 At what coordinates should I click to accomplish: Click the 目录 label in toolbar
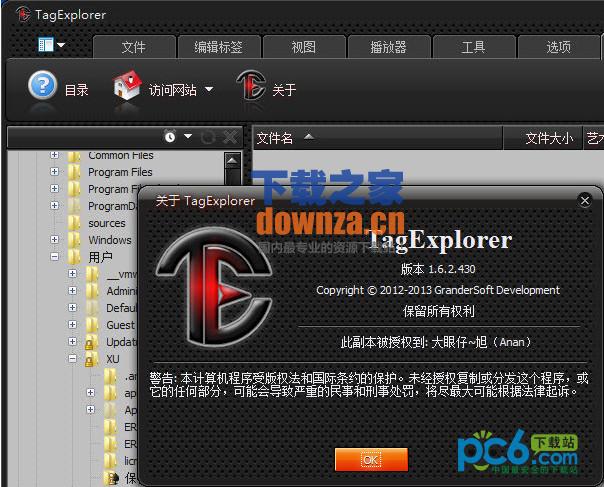tap(77, 90)
